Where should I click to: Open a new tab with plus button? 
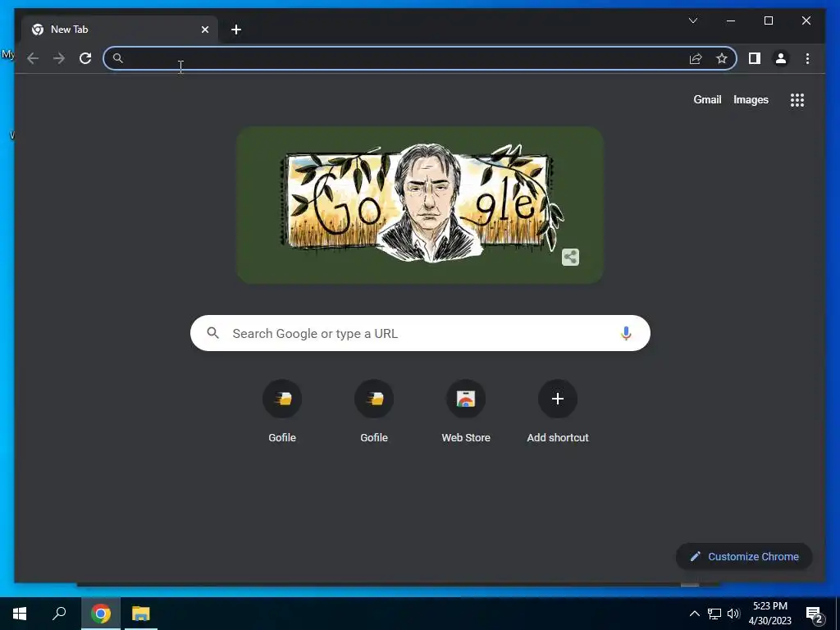[x=236, y=30]
